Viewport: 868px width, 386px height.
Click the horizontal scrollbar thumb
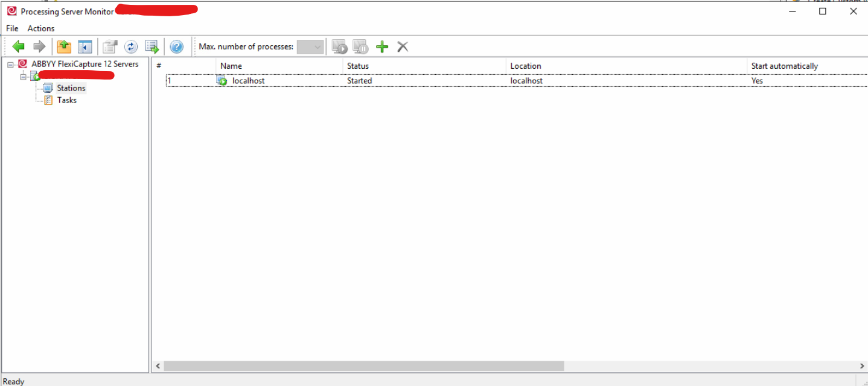364,366
